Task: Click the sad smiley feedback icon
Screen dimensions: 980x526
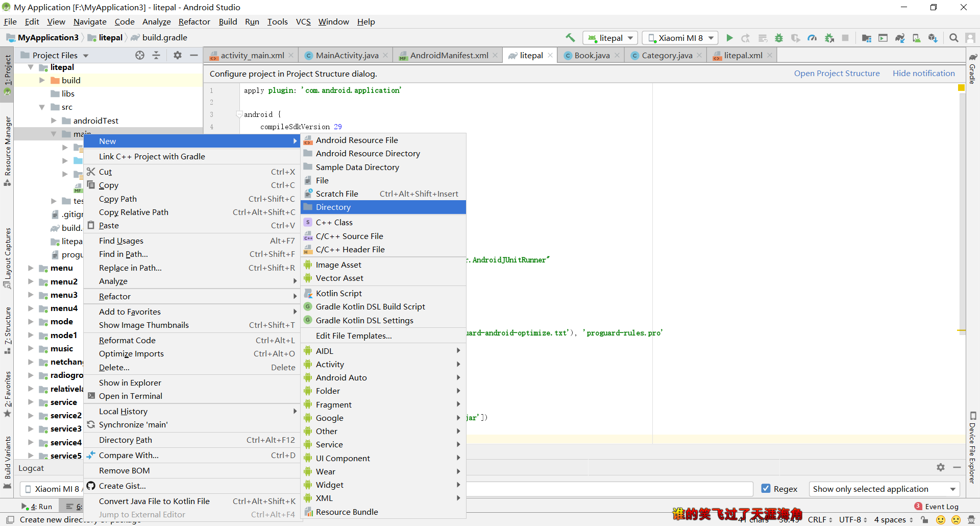Action: (x=956, y=520)
